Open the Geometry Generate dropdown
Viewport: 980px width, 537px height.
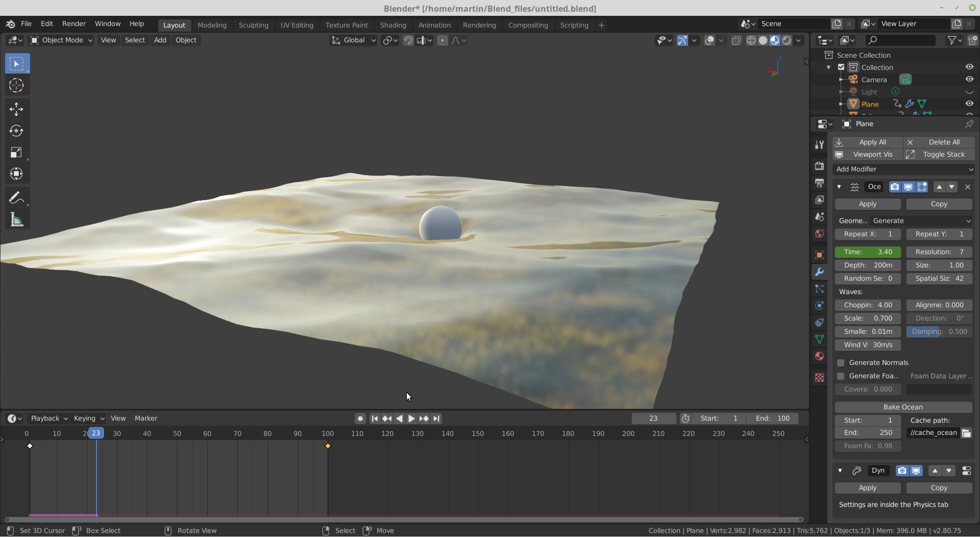(920, 221)
